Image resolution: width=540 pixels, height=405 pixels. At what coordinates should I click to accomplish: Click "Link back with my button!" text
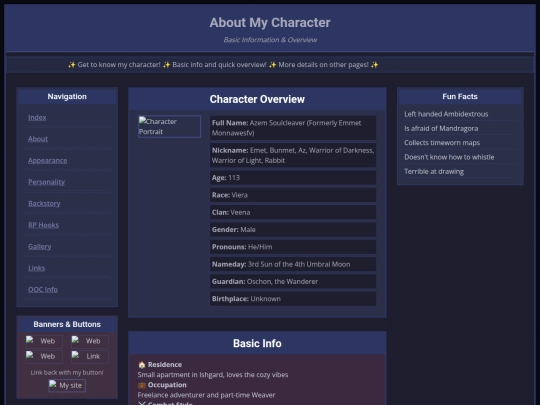pyautogui.click(x=67, y=373)
